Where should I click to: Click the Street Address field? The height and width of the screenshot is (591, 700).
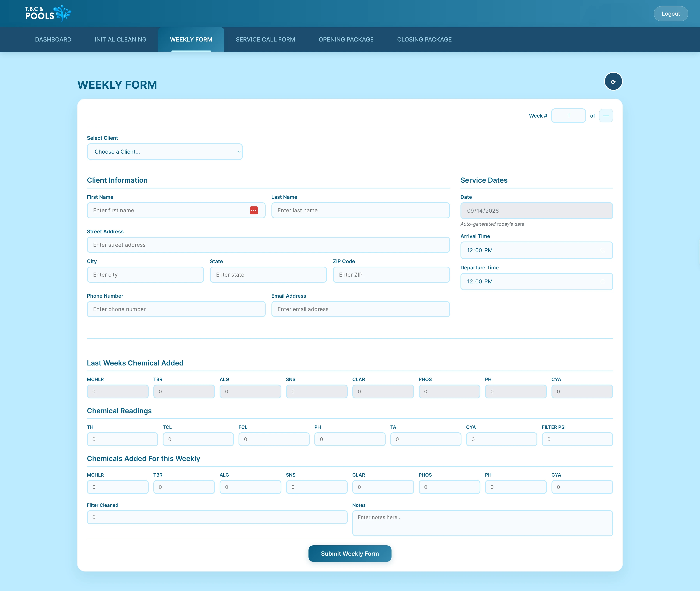(268, 245)
